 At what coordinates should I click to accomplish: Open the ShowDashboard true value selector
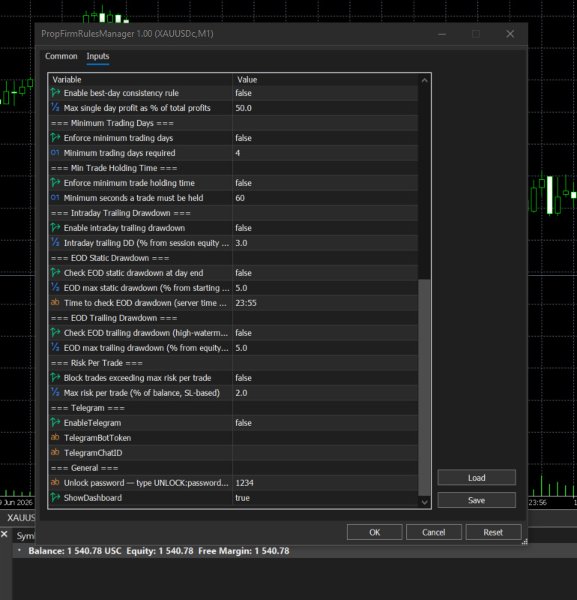point(325,498)
